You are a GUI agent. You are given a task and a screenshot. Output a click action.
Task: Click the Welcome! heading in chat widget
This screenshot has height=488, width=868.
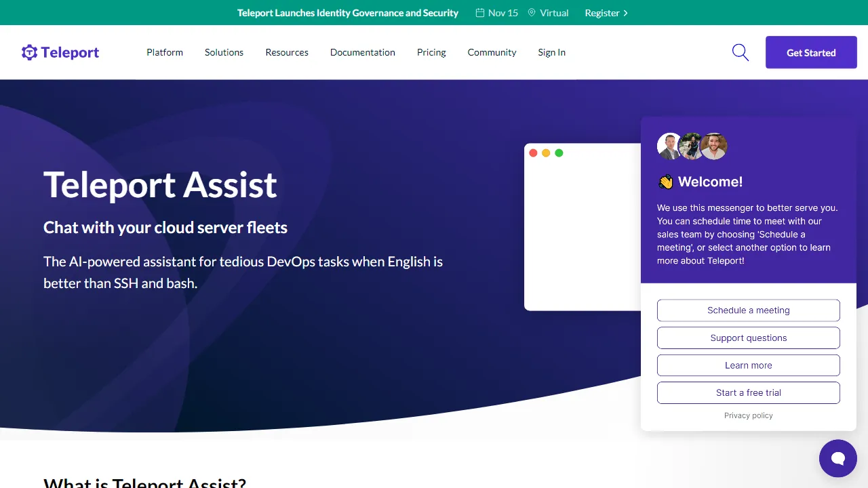click(x=710, y=182)
